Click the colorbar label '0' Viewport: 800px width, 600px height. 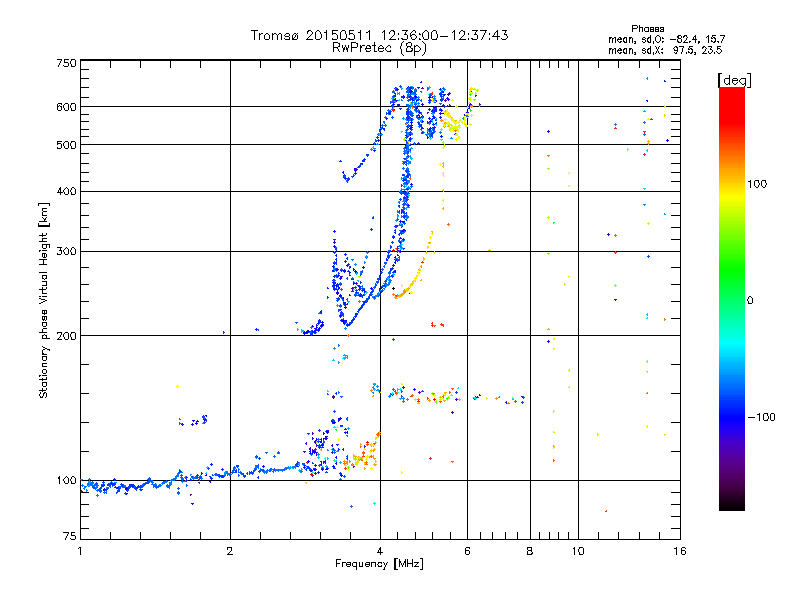point(750,300)
